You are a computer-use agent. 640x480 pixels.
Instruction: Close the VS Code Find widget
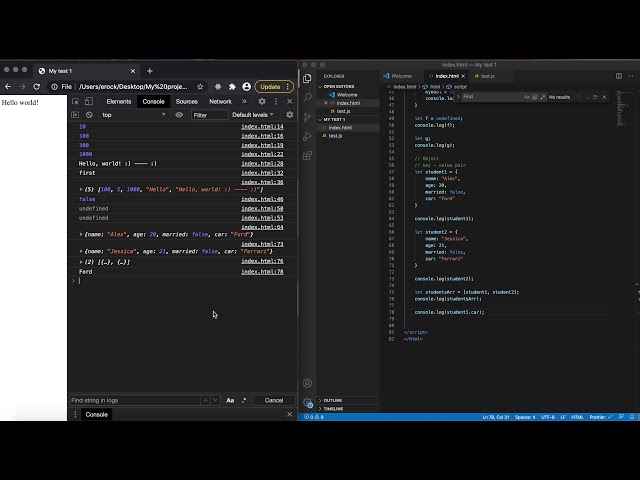pos(604,97)
